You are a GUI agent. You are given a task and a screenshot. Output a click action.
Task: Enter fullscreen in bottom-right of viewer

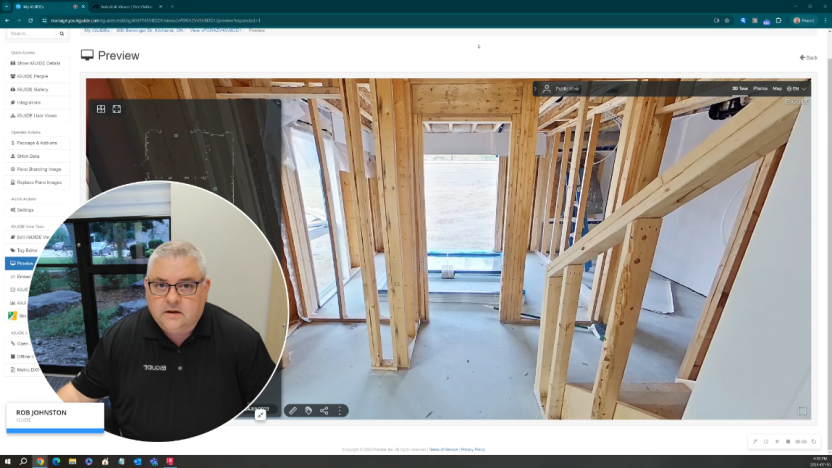coord(802,411)
